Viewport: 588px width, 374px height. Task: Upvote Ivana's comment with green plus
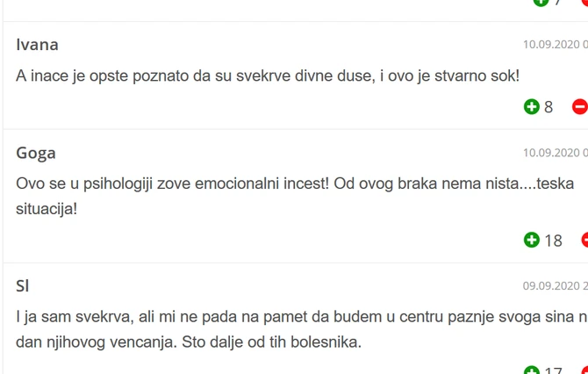point(531,107)
